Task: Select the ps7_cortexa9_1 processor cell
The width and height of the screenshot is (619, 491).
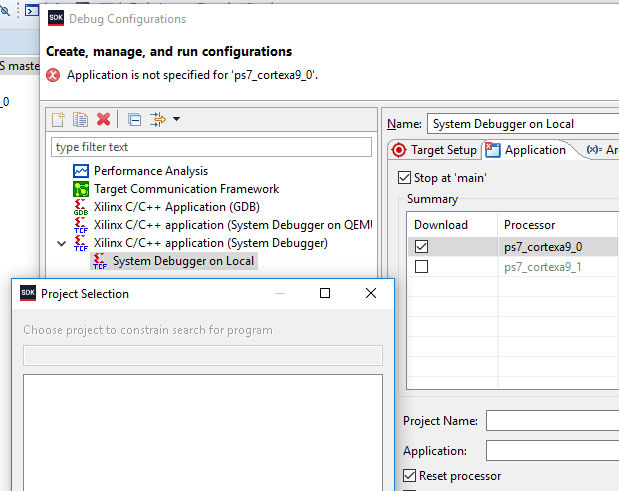Action: click(x=558, y=267)
